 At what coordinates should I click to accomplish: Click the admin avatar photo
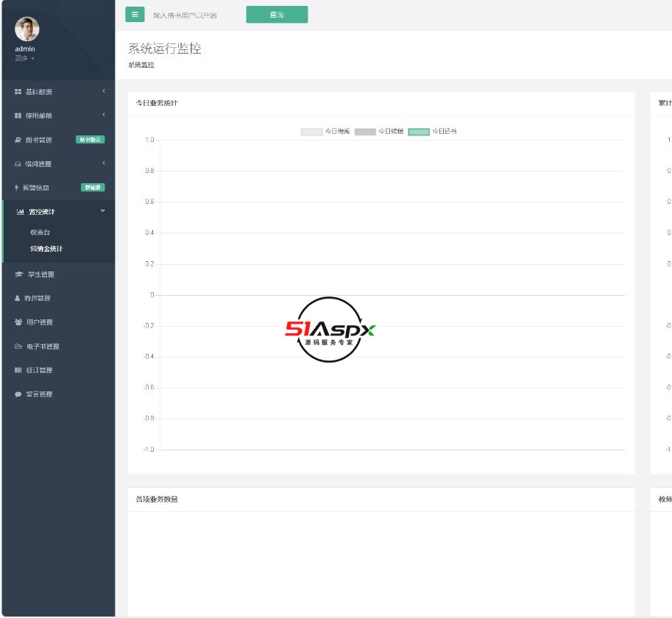tap(27, 29)
